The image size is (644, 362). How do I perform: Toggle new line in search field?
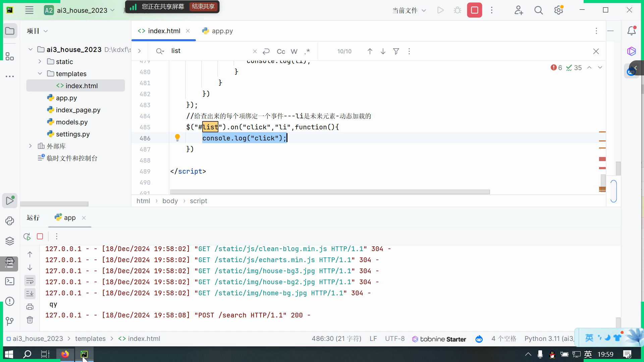266,51
